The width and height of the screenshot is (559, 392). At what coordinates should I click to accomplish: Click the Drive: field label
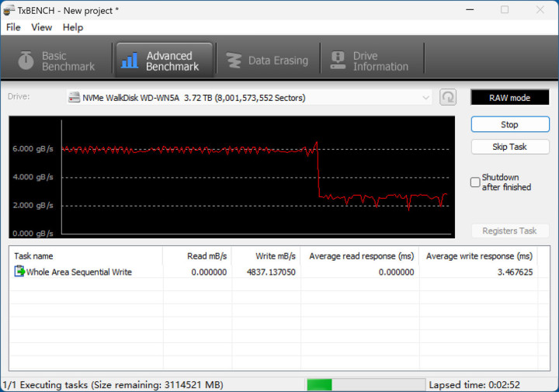19,96
